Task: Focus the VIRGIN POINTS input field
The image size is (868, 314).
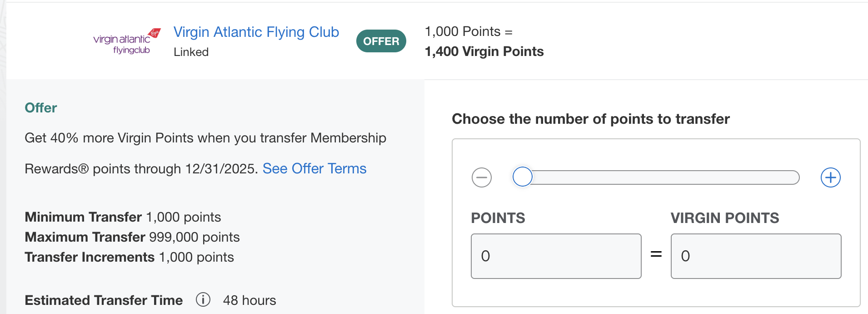Action: [x=756, y=256]
